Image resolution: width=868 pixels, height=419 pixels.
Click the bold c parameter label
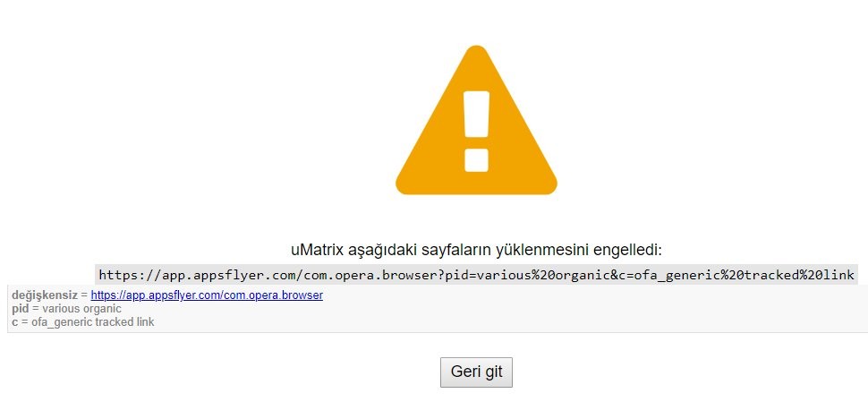coord(15,322)
